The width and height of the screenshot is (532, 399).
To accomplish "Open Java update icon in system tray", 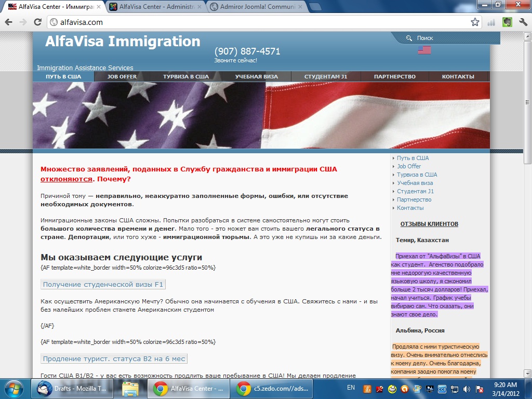I will pyautogui.click(x=367, y=389).
